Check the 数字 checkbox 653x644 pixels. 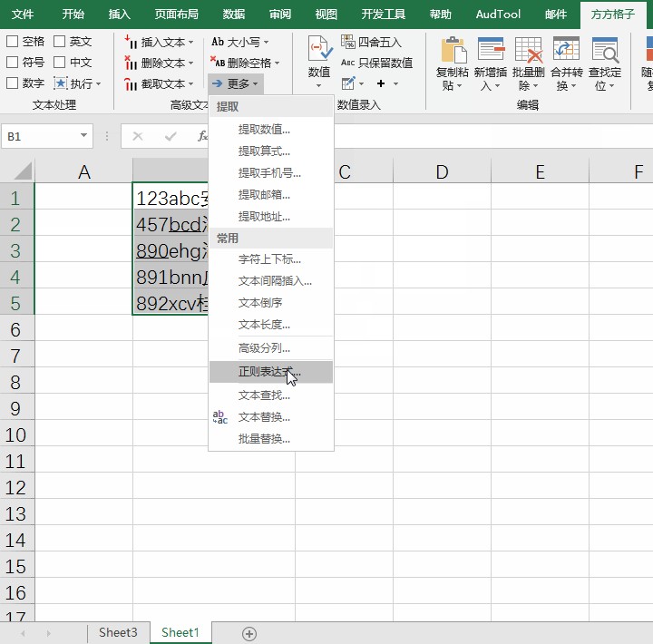[x=13, y=83]
